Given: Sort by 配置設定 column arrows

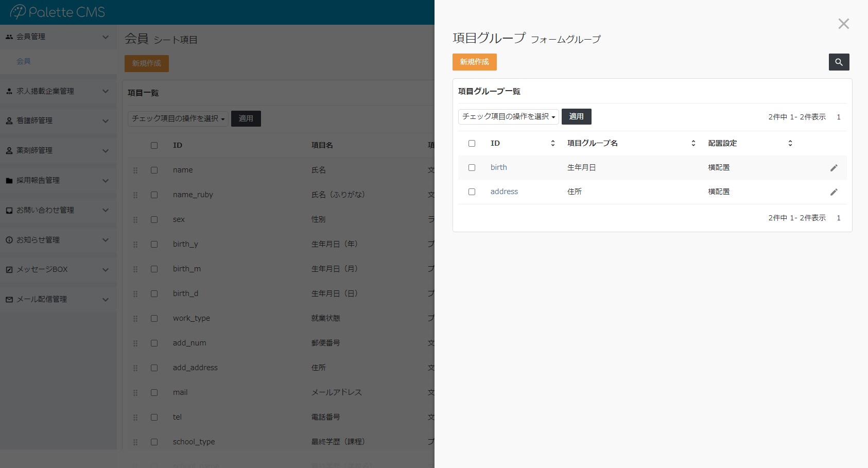Looking at the screenshot, I should 790,143.
